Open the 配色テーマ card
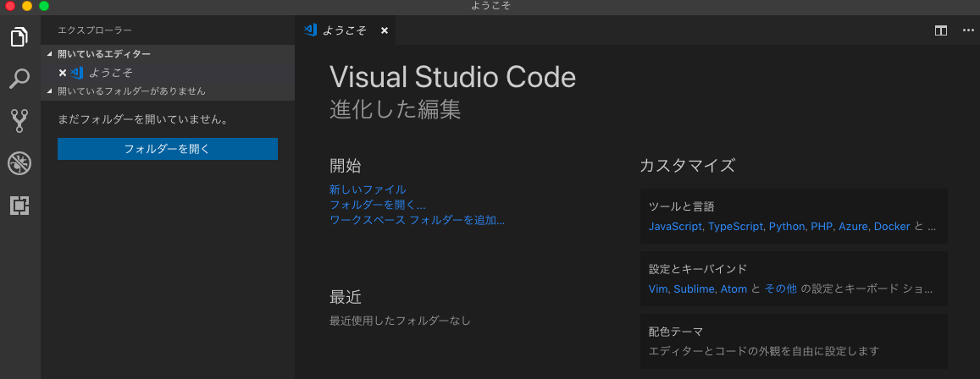The height and width of the screenshot is (379, 980). (x=794, y=341)
